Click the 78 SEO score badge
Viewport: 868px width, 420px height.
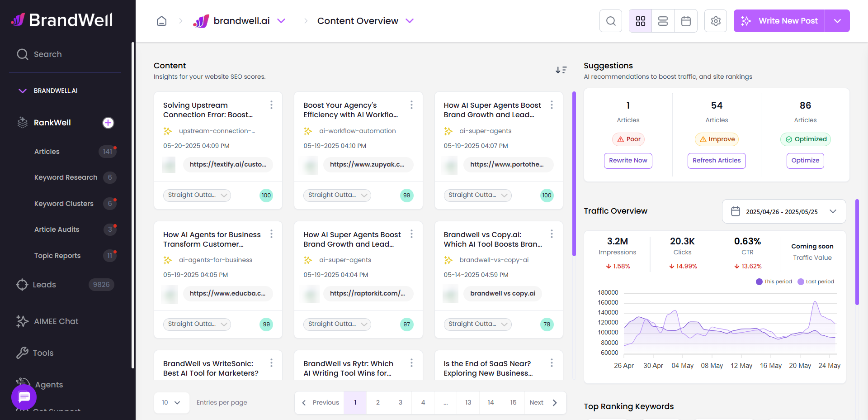(x=547, y=324)
